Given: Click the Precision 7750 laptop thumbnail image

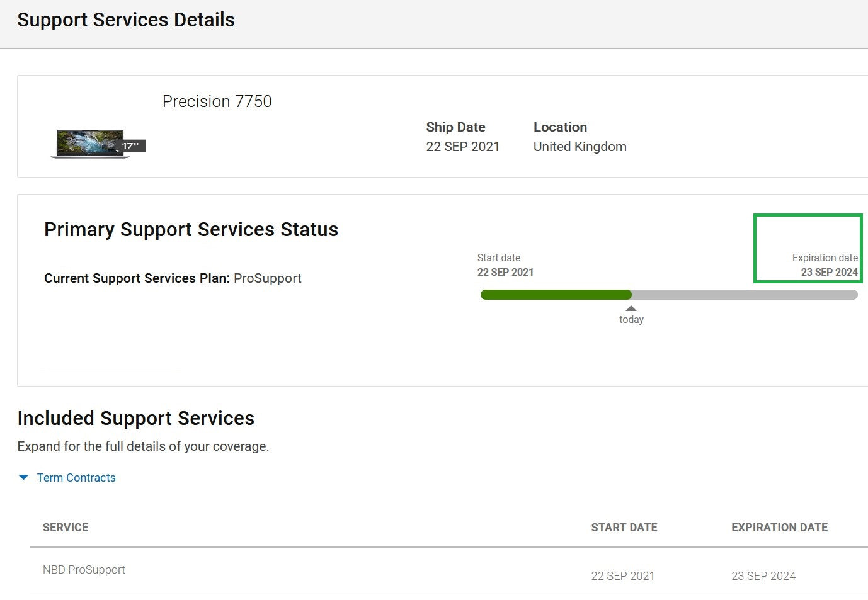Looking at the screenshot, I should pos(88,144).
